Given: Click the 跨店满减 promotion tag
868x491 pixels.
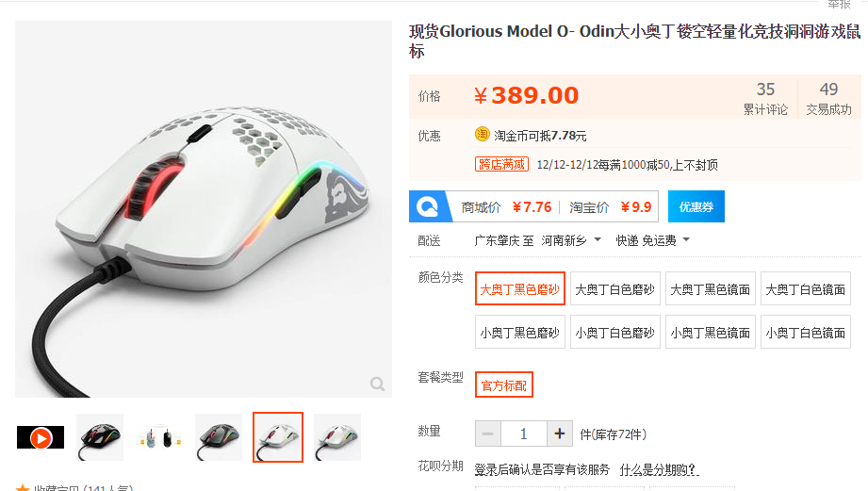Looking at the screenshot, I should 501,164.
